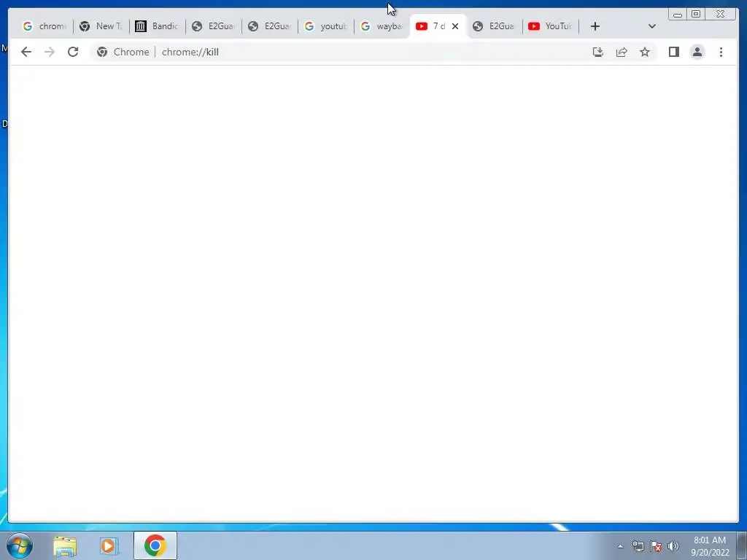Click the volume speaker tray icon

(x=673, y=546)
